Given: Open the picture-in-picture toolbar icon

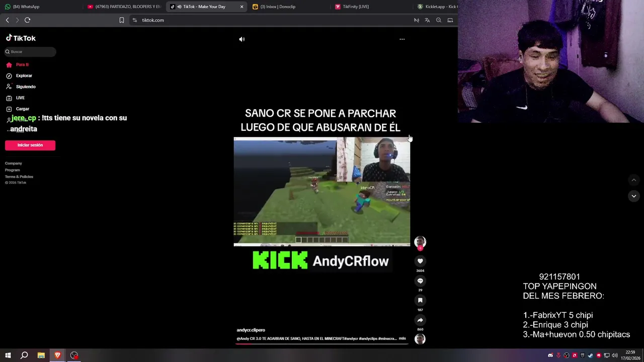Looking at the screenshot, I should (450, 20).
